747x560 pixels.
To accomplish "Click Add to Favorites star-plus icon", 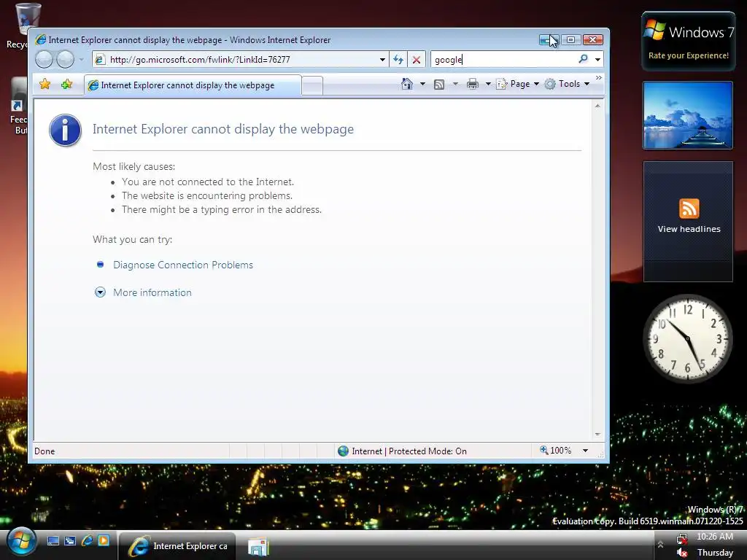I will pyautogui.click(x=66, y=85).
